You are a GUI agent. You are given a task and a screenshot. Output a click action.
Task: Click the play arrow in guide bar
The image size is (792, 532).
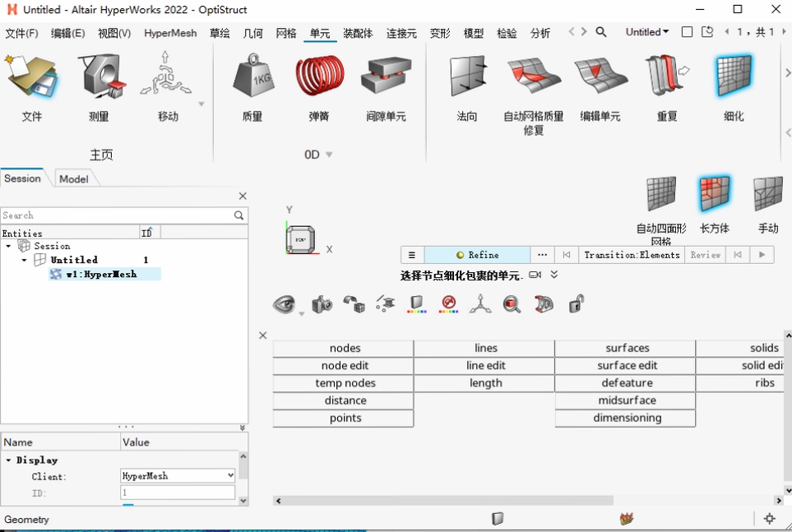[762, 255]
